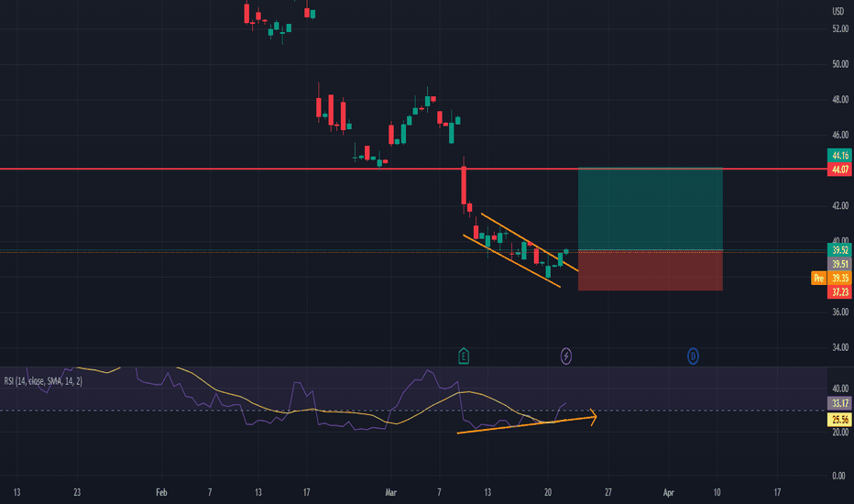Click the Apr date on time axis
The image size is (854, 504).
(668, 493)
